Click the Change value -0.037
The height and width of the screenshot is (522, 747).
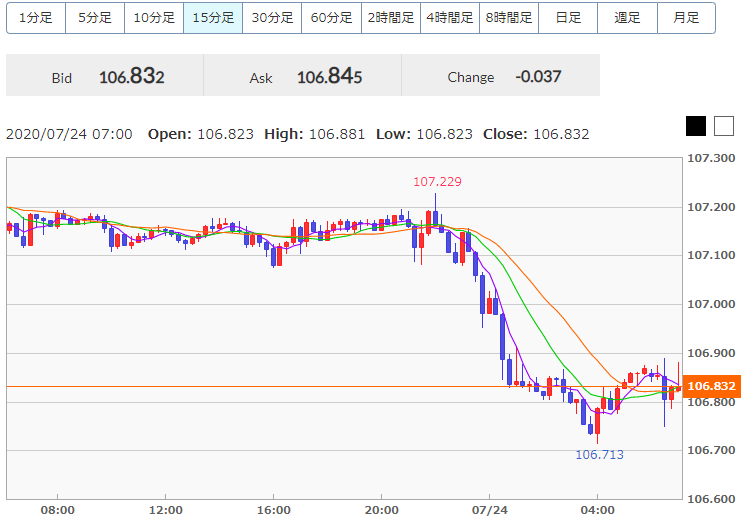[538, 77]
